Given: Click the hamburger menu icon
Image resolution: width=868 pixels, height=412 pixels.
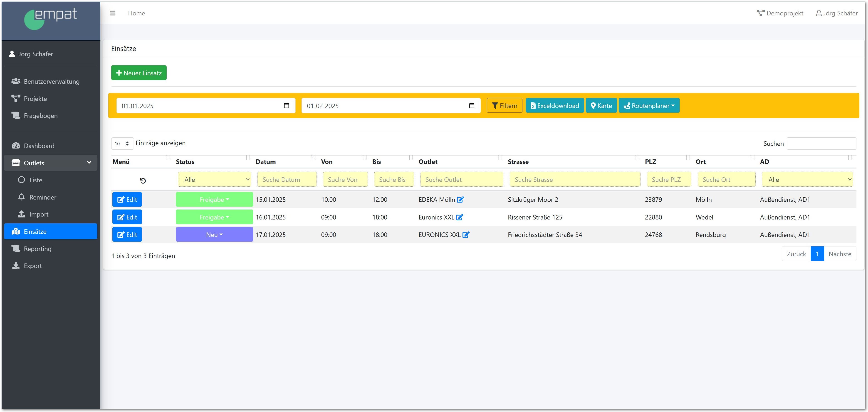Looking at the screenshot, I should coord(113,13).
